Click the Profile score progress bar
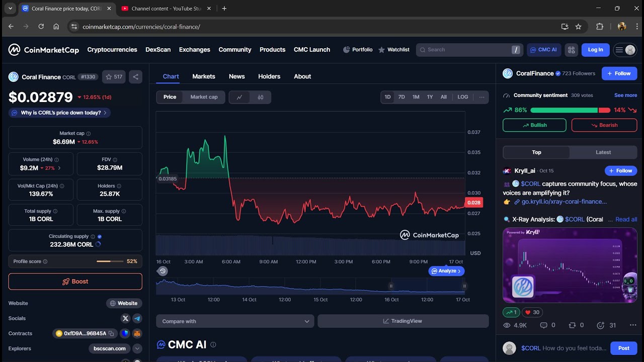The width and height of the screenshot is (644, 362). click(110, 261)
